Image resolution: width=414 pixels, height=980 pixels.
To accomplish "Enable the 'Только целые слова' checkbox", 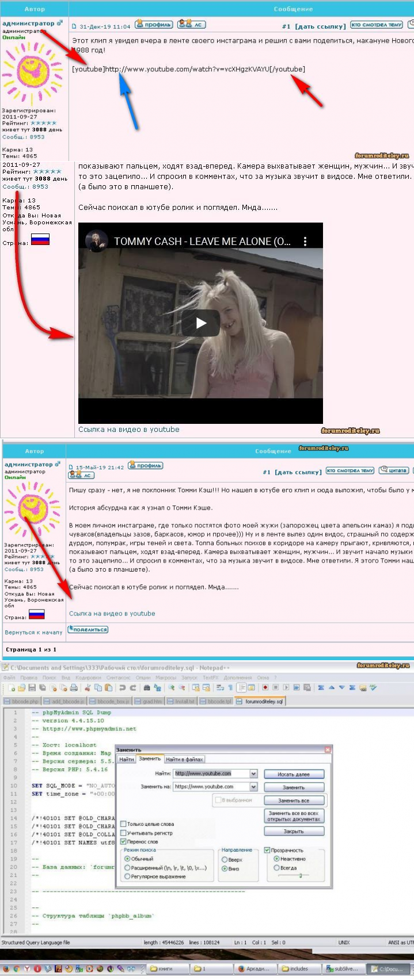I will pyautogui.click(x=123, y=824).
